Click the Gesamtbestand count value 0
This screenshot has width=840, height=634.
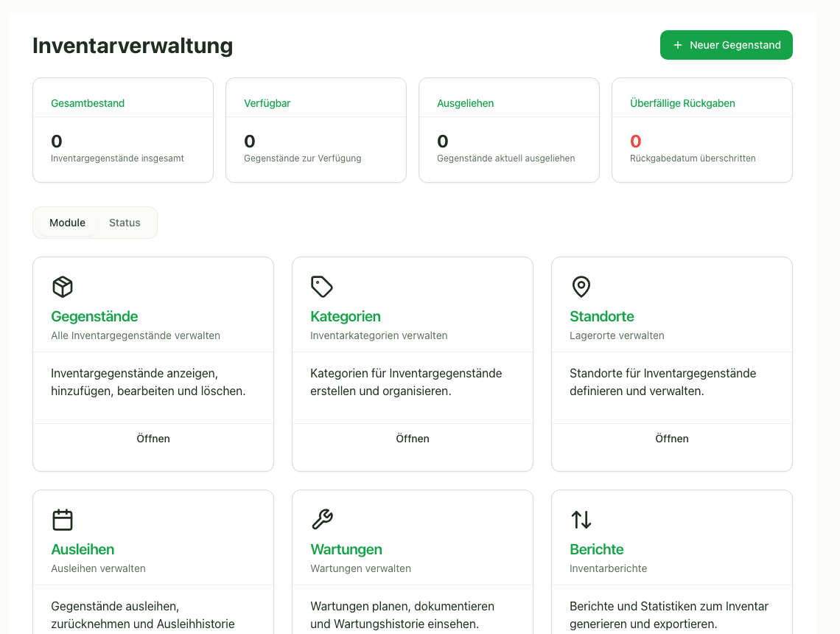tap(56, 142)
